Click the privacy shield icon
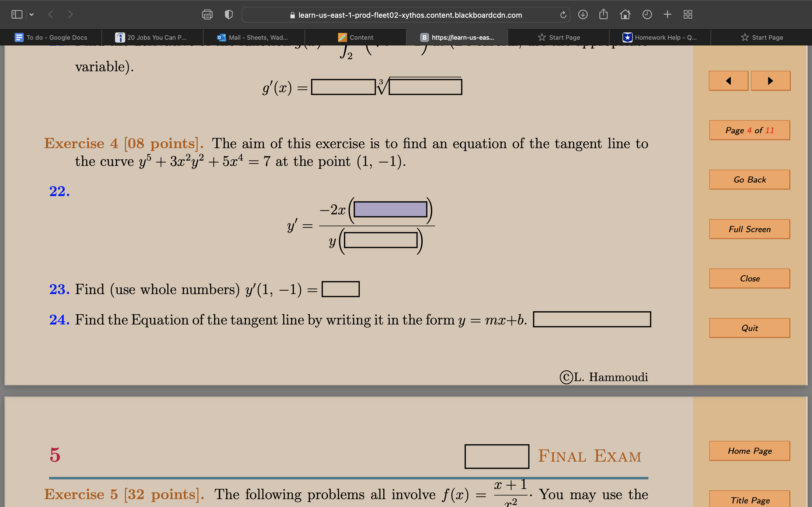 click(x=228, y=15)
